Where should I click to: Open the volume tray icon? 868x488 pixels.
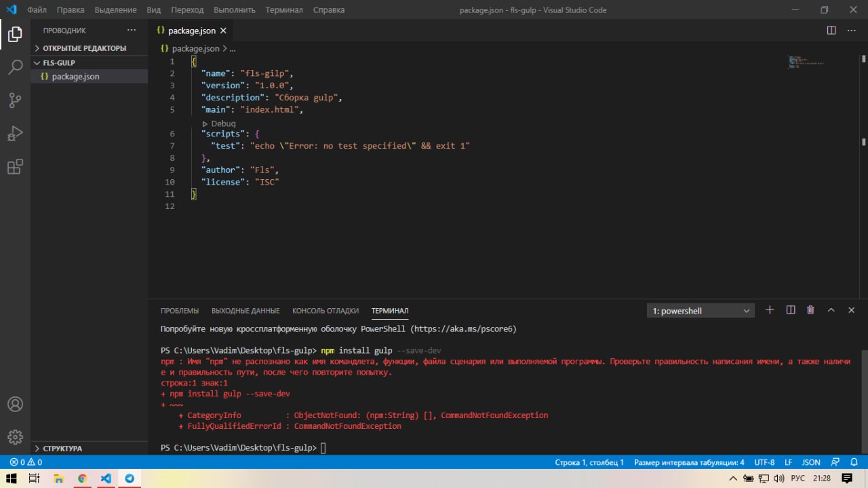point(778,478)
